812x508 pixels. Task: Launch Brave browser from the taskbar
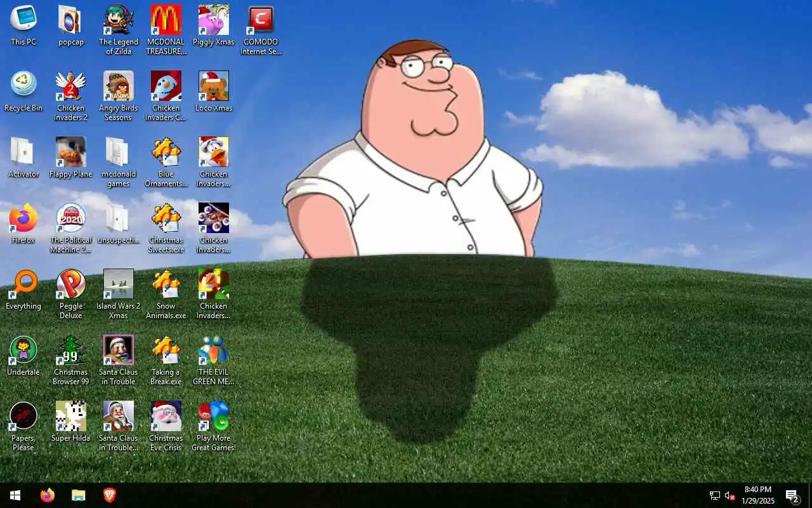tap(110, 495)
